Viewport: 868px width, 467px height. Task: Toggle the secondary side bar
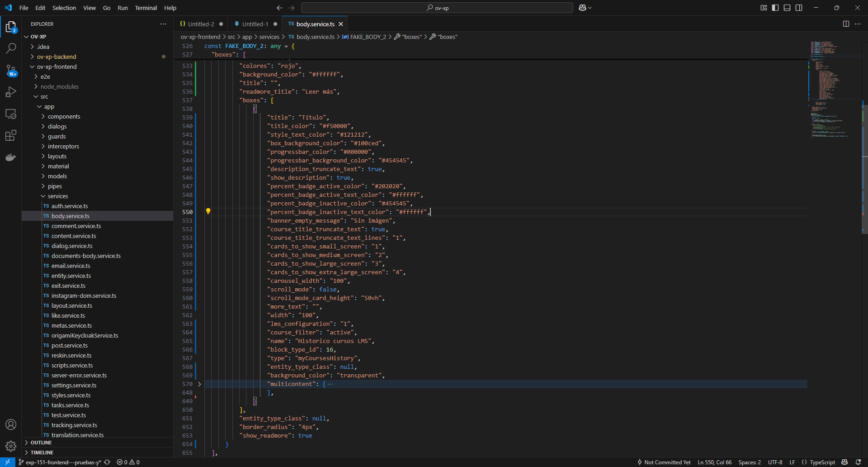coord(799,8)
